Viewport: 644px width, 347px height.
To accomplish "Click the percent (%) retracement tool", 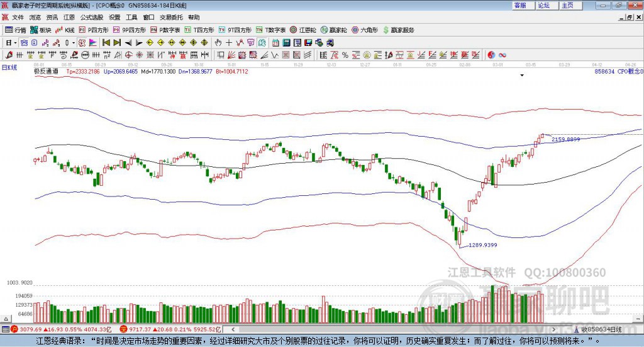I will pyautogui.click(x=345, y=55).
